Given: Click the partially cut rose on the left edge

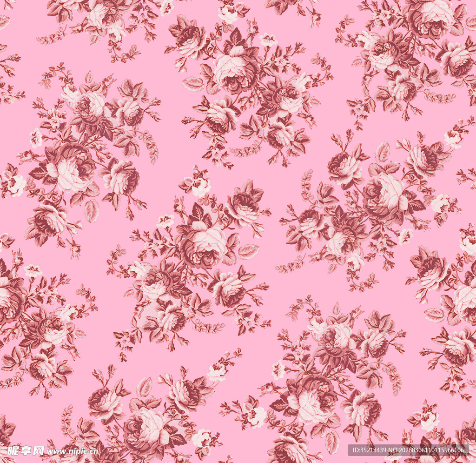Looking at the screenshot, I should click(x=8, y=298).
